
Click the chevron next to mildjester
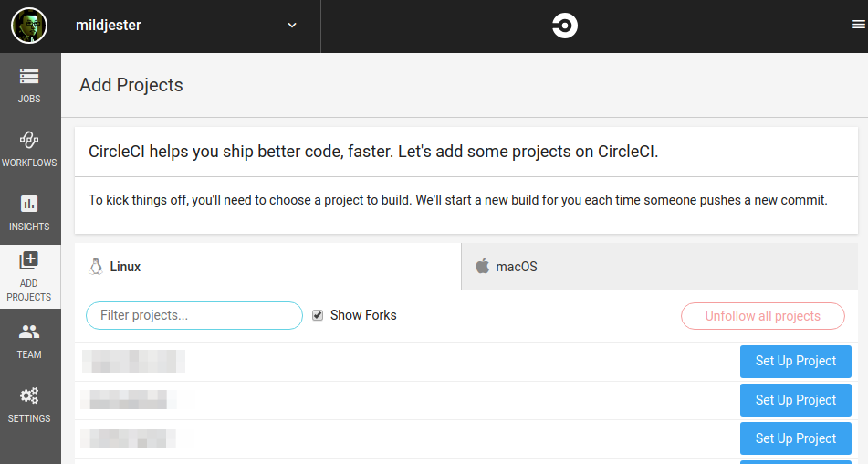(x=292, y=26)
